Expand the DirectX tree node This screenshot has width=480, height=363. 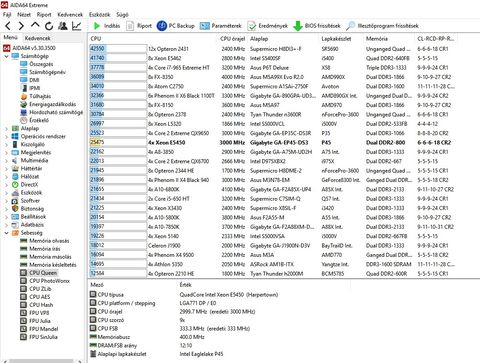(6, 184)
